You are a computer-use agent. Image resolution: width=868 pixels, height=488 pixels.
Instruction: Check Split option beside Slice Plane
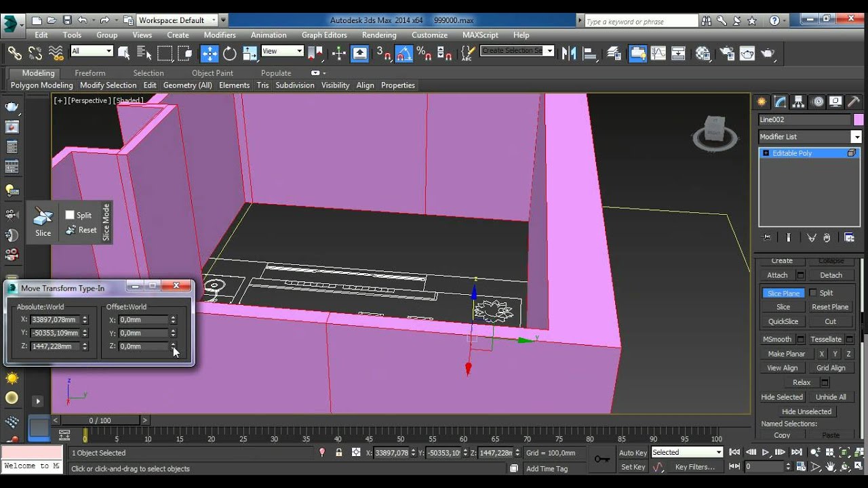(813, 293)
